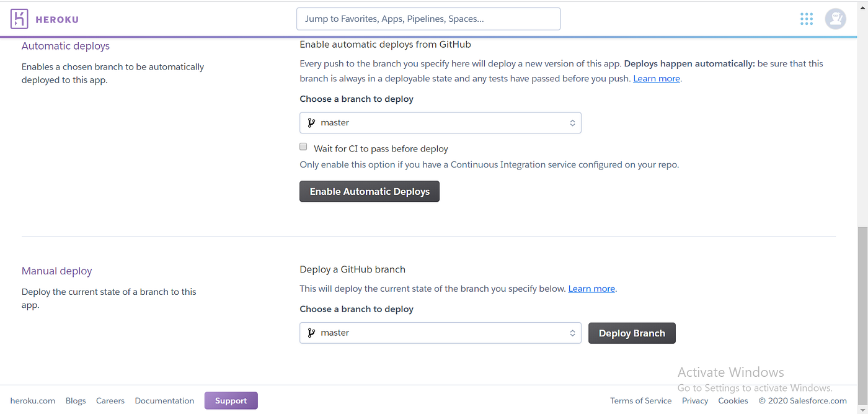
Task: Click the Enable Automatic Deploys button
Action: click(x=369, y=191)
